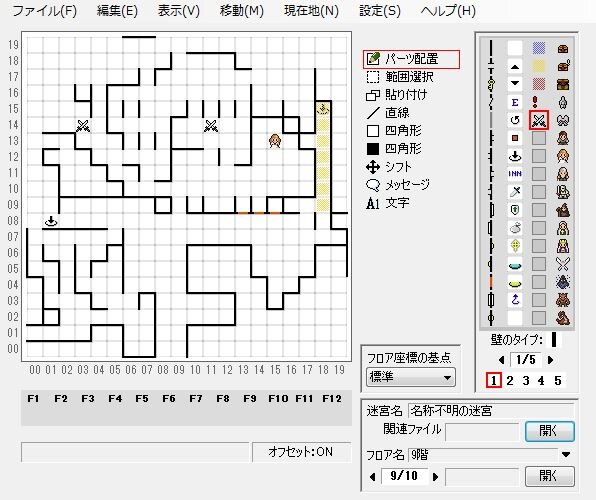
Task: Toggle the オフセット:ON button
Action: (301, 452)
